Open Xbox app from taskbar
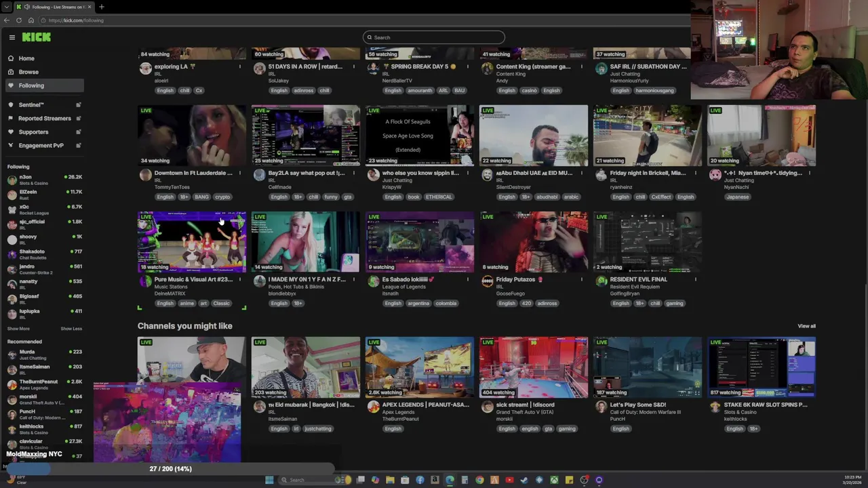The image size is (868, 488). 554,480
